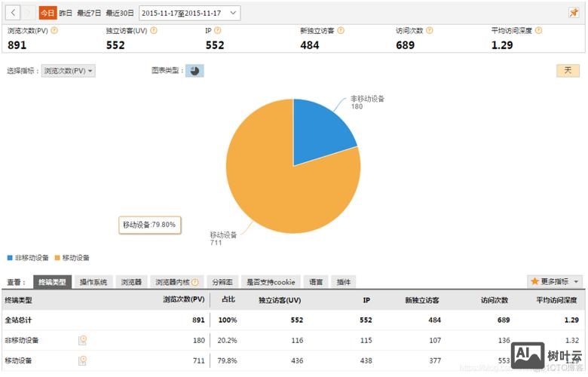Click 107 cell in 非移动设备 row
Viewport: 588px width, 377px height.
(x=435, y=340)
